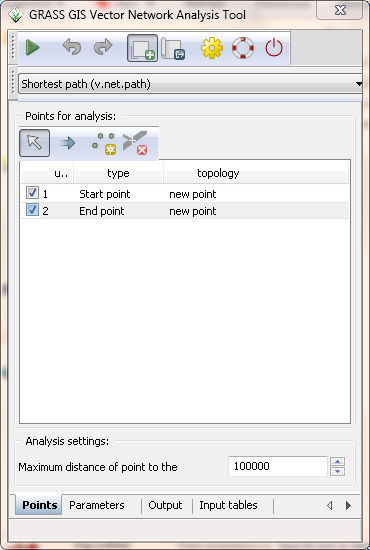Select the 'Start point' type cell
Viewport: 370px width, 550px height.
tap(105, 194)
